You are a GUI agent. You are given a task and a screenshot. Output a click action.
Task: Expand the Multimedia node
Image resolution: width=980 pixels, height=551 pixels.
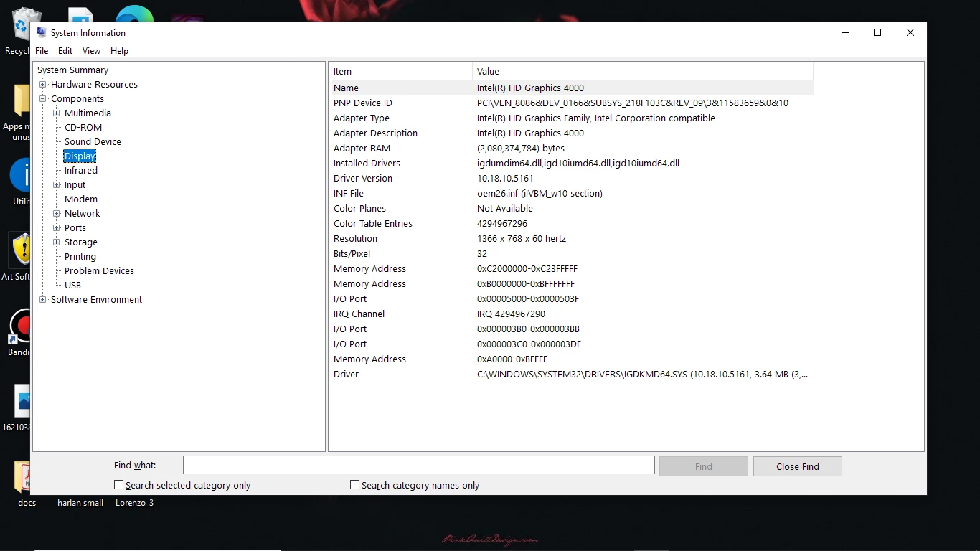(57, 113)
